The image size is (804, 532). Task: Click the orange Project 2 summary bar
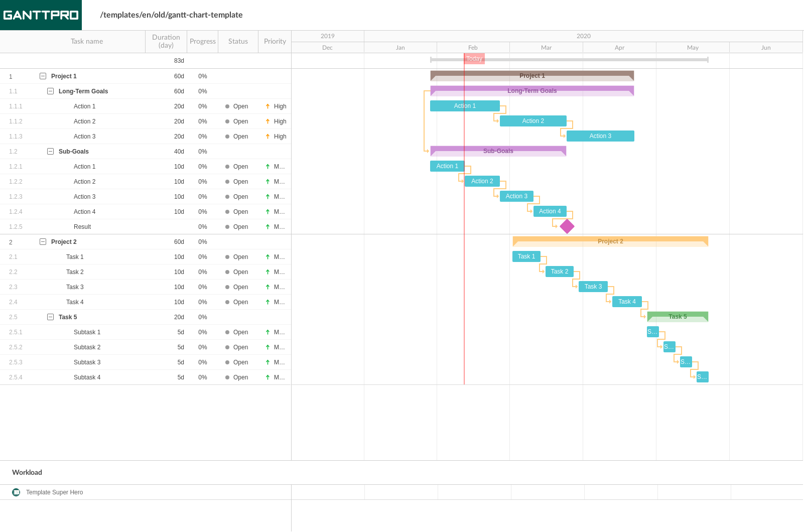610,241
